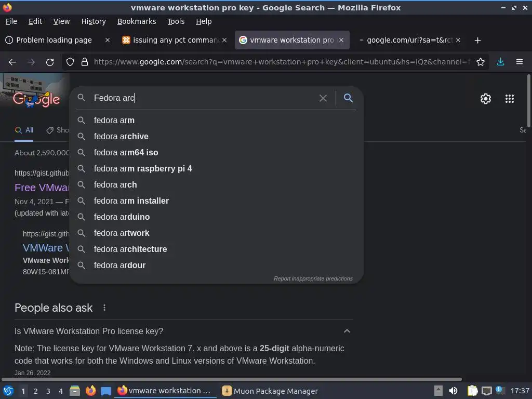This screenshot has width=532, height=399.
Task: Switch to Muon Package Manager window
Action: coord(270,391)
